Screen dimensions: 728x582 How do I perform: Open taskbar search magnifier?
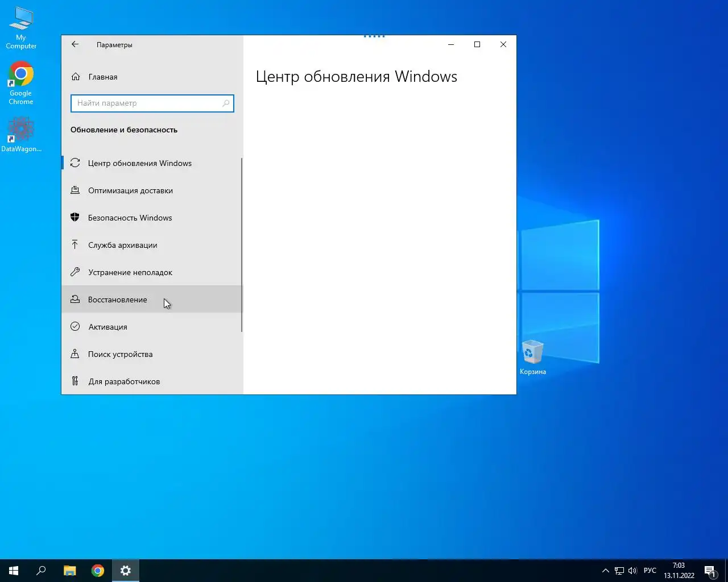(x=41, y=571)
